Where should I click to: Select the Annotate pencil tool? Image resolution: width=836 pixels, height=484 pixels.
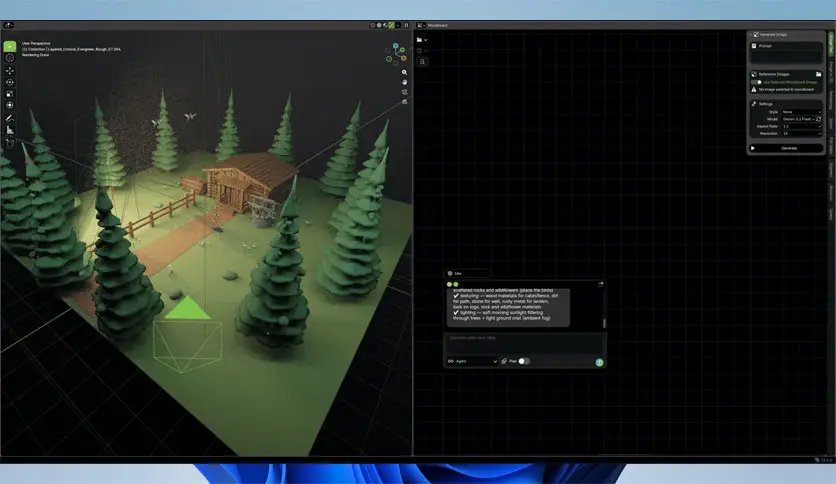pyautogui.click(x=10, y=118)
